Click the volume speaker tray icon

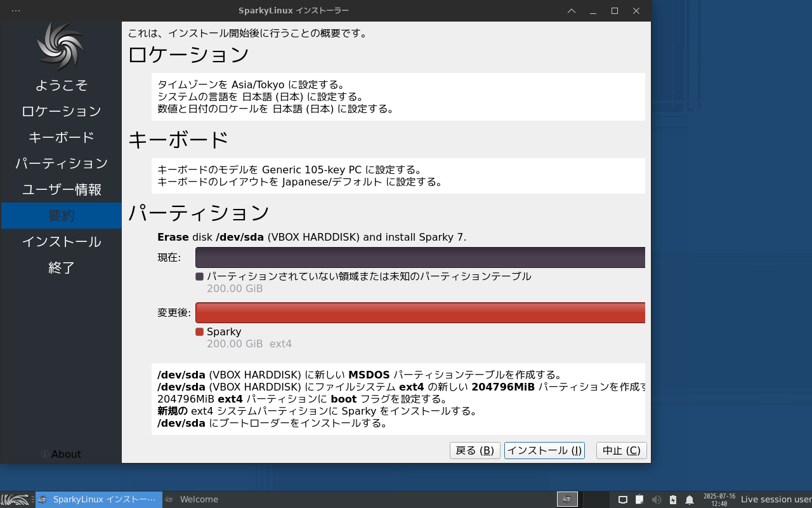click(656, 500)
